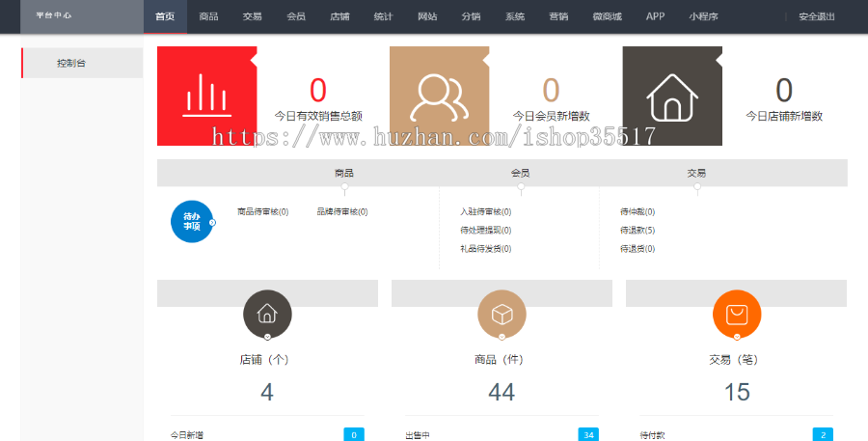Open the 营销 menu in top navigation

point(558,16)
